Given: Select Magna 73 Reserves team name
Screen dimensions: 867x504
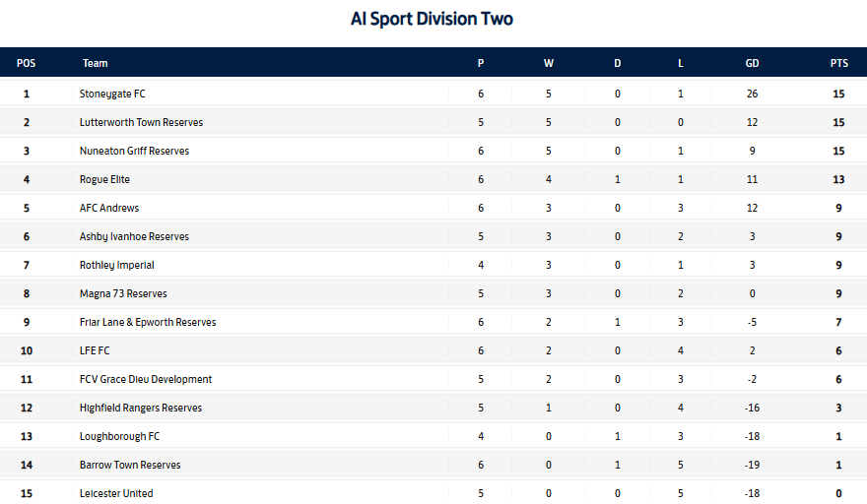Looking at the screenshot, I should click(x=123, y=293).
